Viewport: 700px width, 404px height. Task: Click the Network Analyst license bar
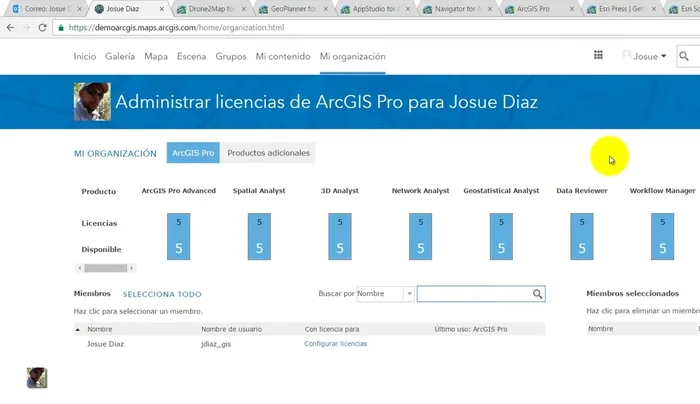tap(421, 237)
